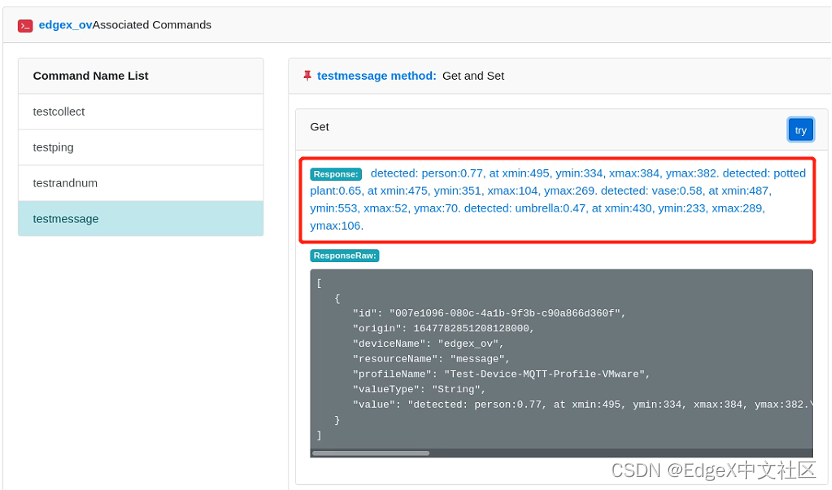Click the testmessage method heading
Viewport: 832px width, 490px height.
[377, 76]
